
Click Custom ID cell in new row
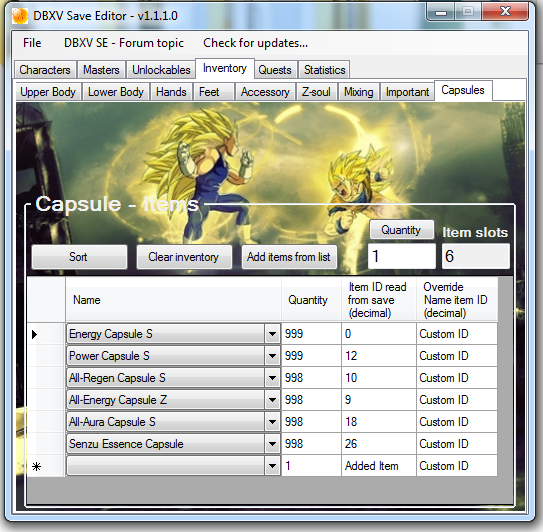[x=457, y=466]
